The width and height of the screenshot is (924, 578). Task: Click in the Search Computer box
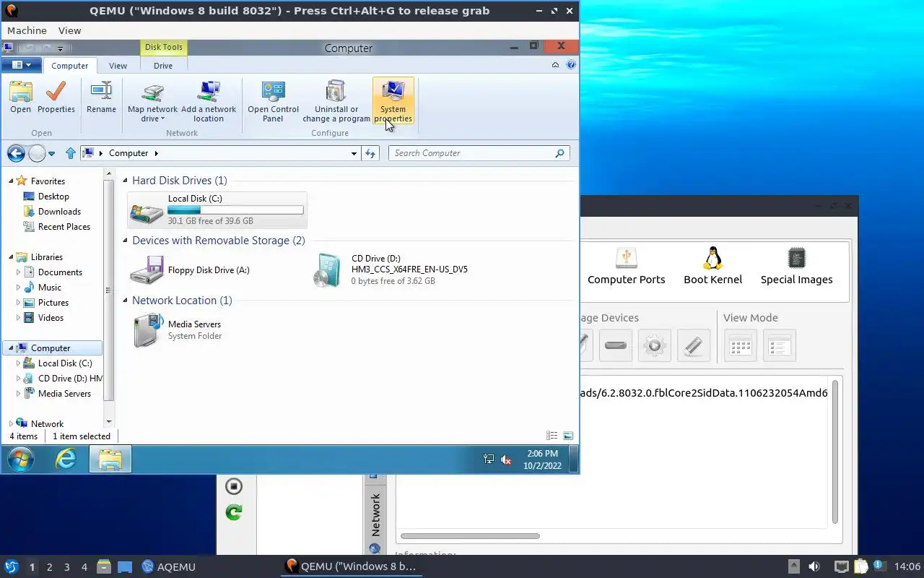click(479, 153)
